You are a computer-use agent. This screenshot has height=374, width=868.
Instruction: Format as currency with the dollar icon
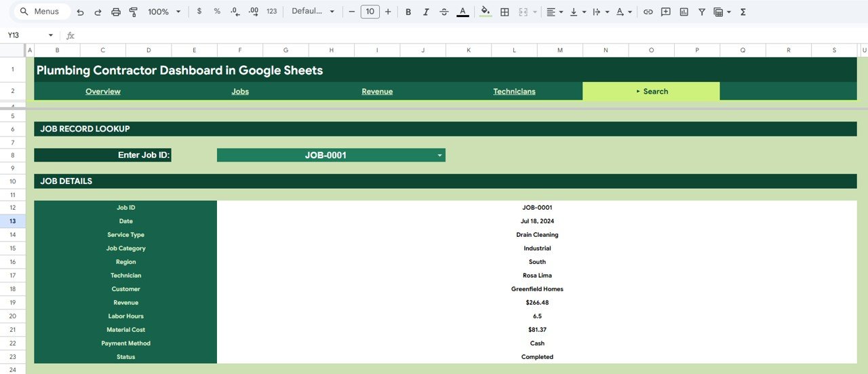(199, 12)
